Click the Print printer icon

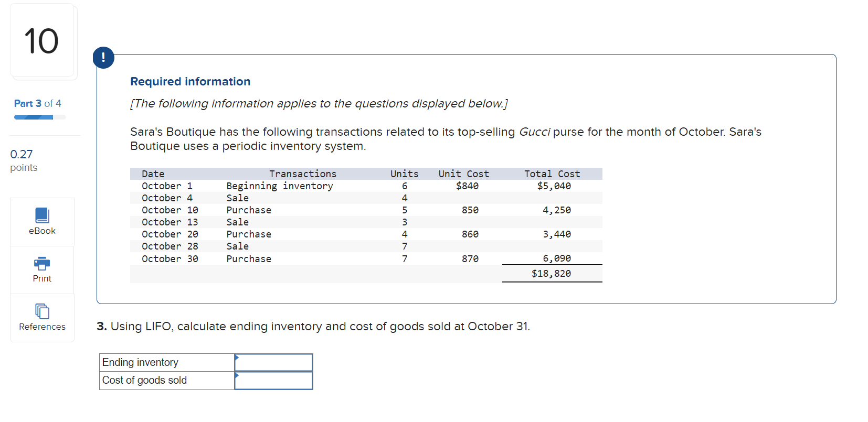pyautogui.click(x=42, y=263)
